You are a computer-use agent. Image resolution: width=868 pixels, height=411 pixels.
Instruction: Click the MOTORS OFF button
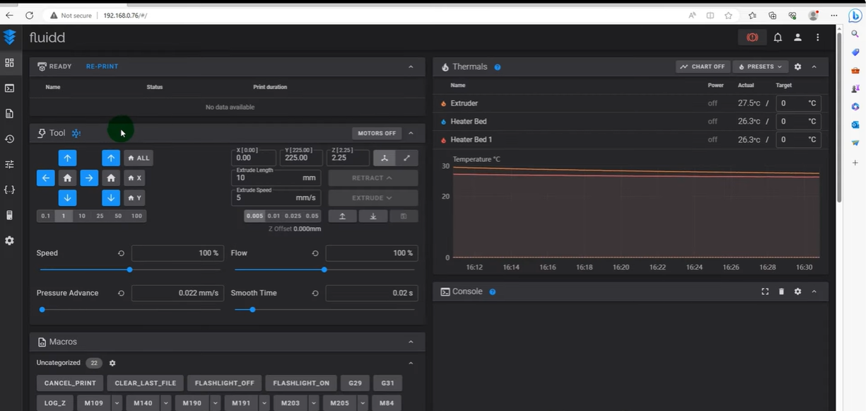pyautogui.click(x=376, y=133)
